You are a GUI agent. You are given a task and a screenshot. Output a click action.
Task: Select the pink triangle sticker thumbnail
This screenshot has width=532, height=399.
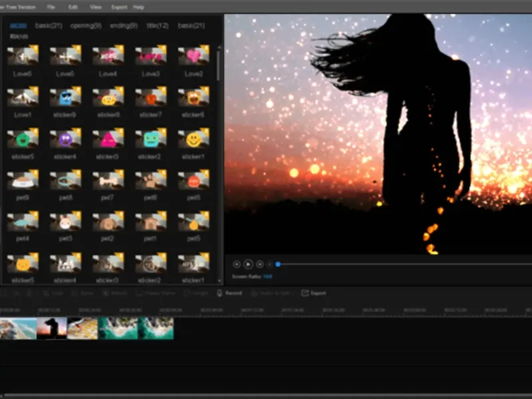(108, 139)
